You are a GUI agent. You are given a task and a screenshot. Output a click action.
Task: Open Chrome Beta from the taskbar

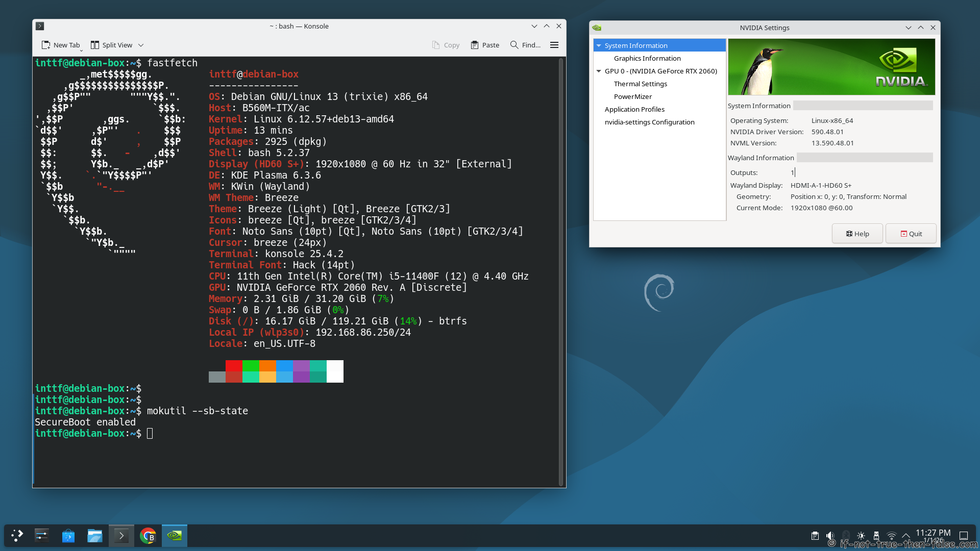[x=148, y=535]
